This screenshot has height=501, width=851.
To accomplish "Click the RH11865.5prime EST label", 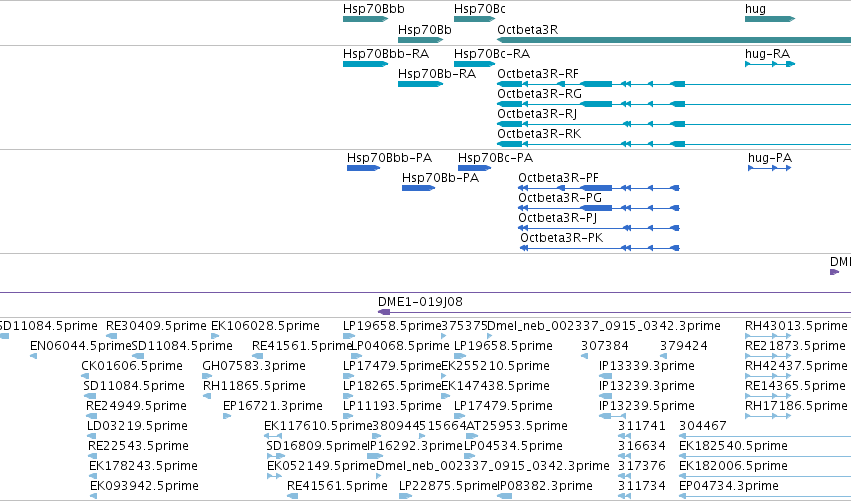I will tap(254, 386).
